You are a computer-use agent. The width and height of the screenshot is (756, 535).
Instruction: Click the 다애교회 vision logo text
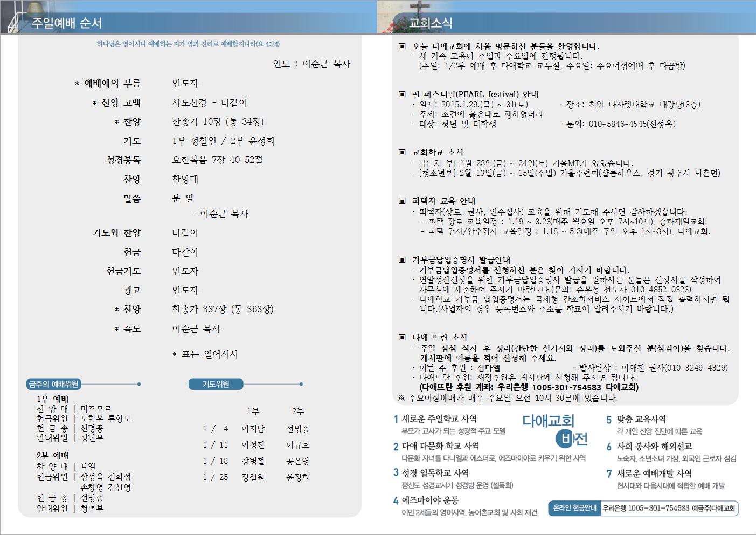point(548,421)
